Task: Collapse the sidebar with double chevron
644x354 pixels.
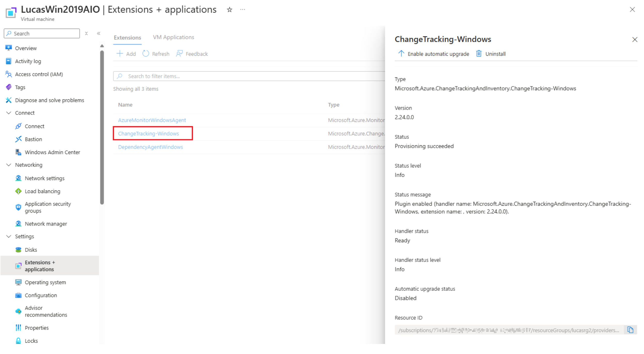Action: click(x=98, y=34)
